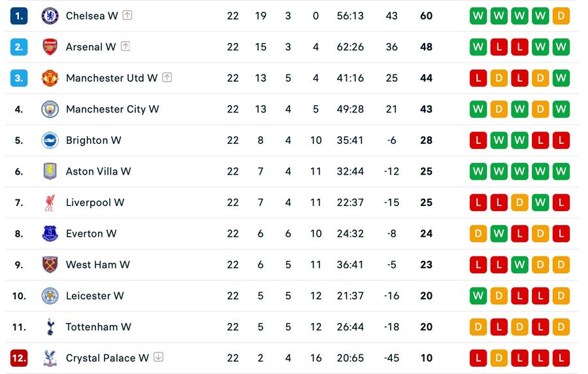Screen dimensions: 588x374
Task: Click the dark blue position 1 badge
Action: point(19,16)
